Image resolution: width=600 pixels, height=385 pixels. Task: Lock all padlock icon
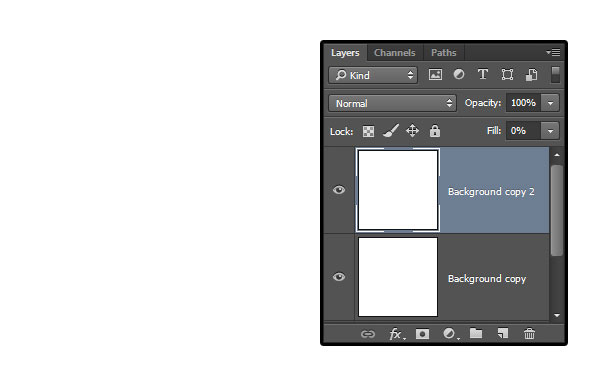[435, 131]
